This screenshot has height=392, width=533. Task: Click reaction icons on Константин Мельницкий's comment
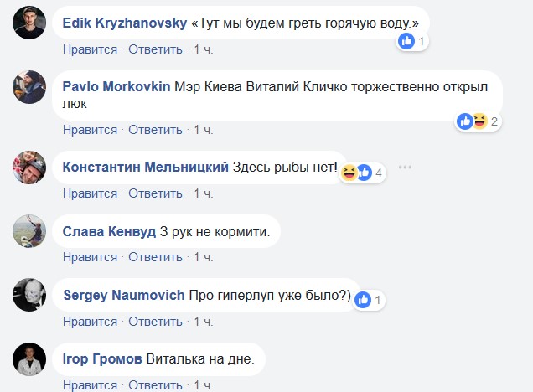[x=355, y=173]
